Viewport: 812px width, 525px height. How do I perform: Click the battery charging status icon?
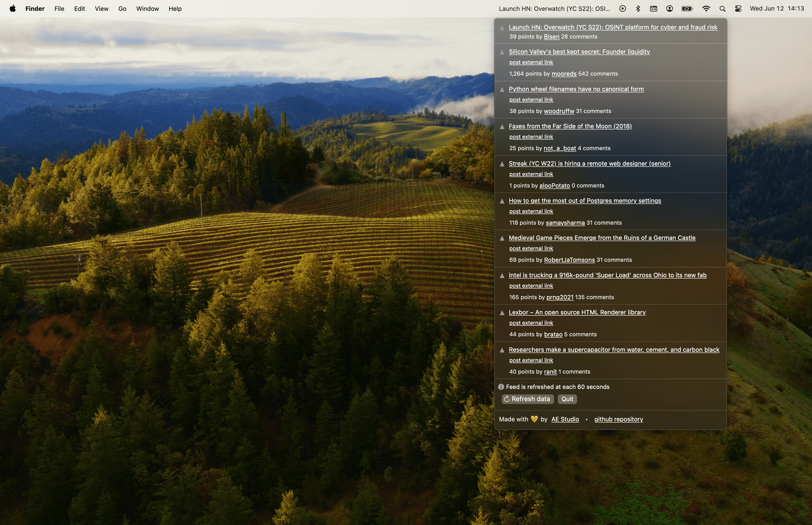pyautogui.click(x=687, y=8)
